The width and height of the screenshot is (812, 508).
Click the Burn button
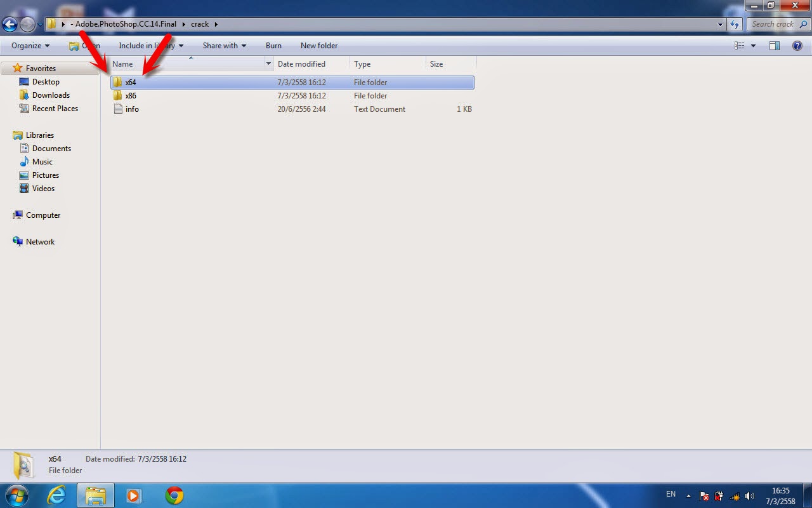click(x=273, y=46)
